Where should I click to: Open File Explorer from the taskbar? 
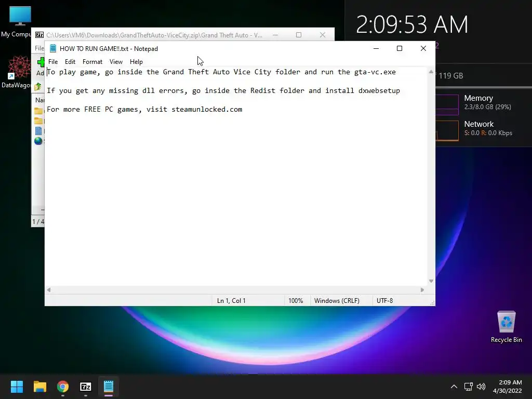pyautogui.click(x=39, y=387)
